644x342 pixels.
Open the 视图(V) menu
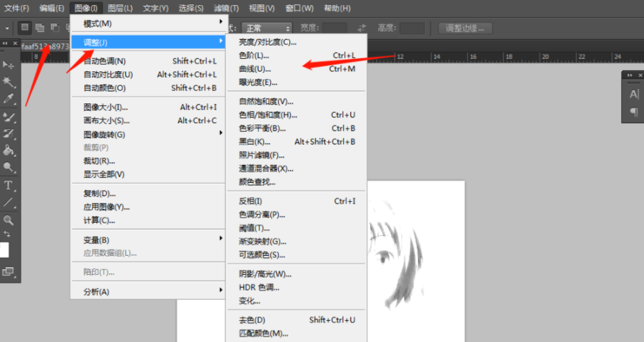coord(261,8)
